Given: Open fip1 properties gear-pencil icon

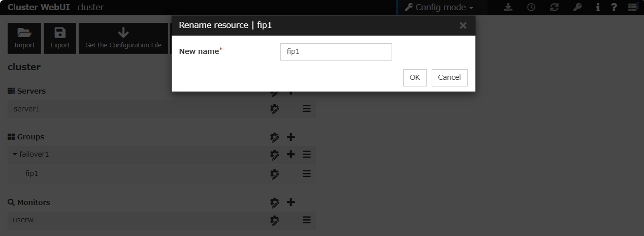Looking at the screenshot, I should coord(275,174).
